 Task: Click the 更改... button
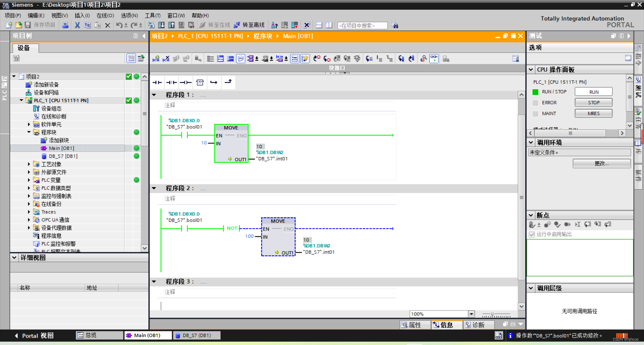coord(602,163)
